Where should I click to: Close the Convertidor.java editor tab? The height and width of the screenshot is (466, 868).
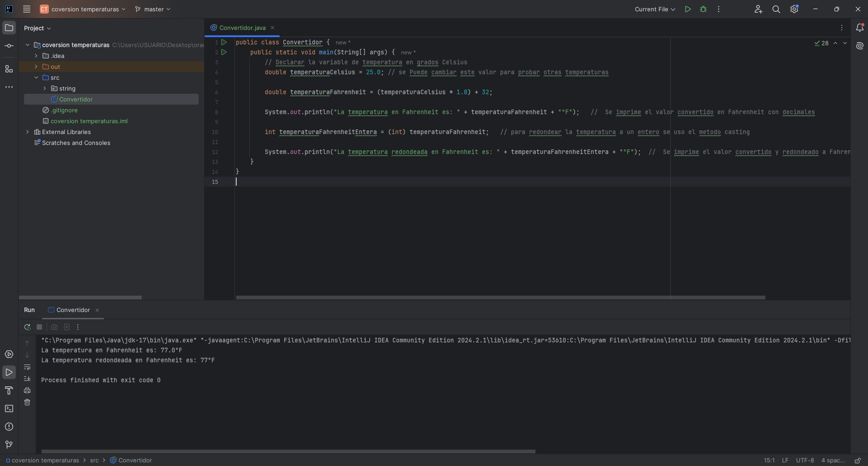(x=272, y=28)
